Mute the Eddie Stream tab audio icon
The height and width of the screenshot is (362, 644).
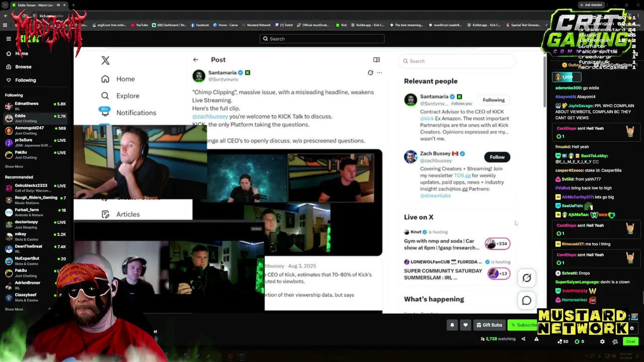(58, 5)
